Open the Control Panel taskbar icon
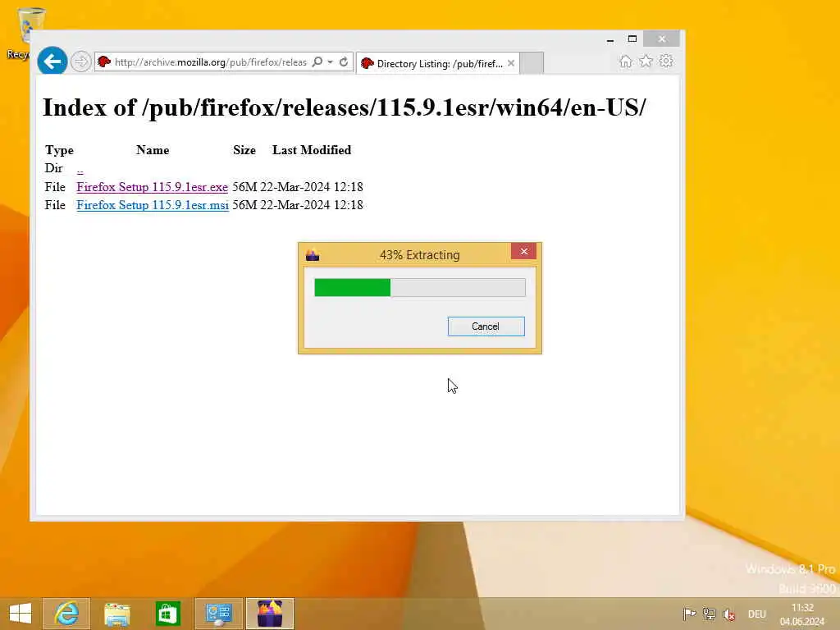This screenshot has width=840, height=630. coord(218,614)
